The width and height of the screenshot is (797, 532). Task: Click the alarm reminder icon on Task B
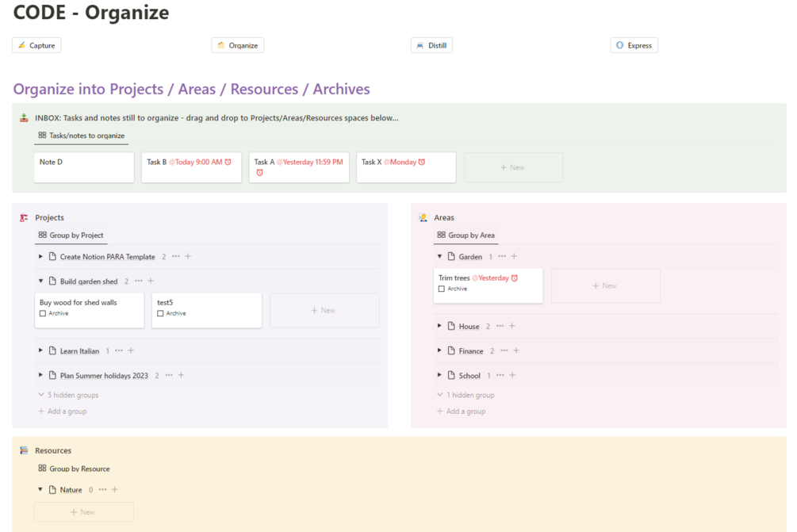pyautogui.click(x=228, y=162)
